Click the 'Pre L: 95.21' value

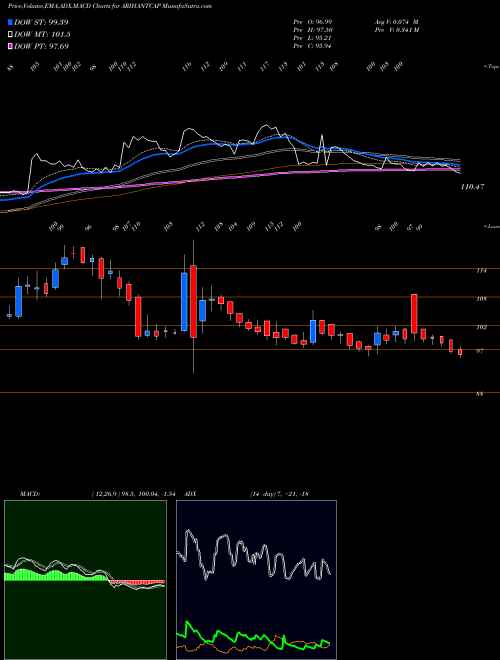[x=312, y=38]
